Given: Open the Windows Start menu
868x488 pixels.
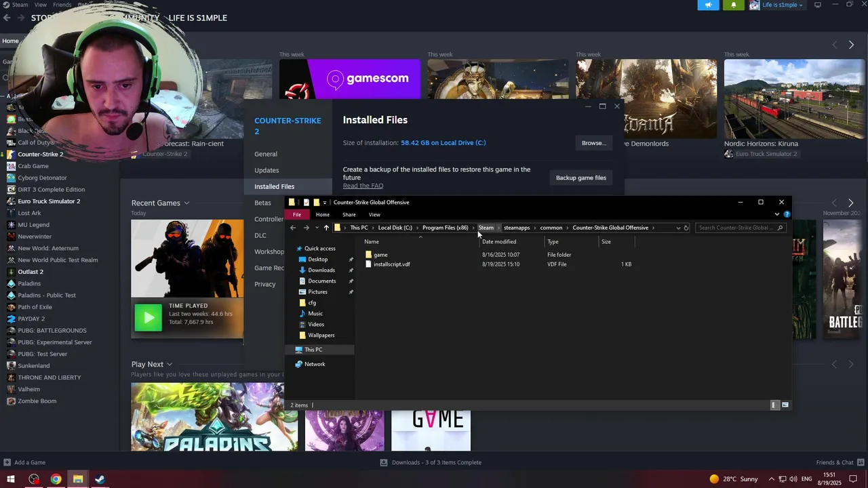Looking at the screenshot, I should pos(11,479).
